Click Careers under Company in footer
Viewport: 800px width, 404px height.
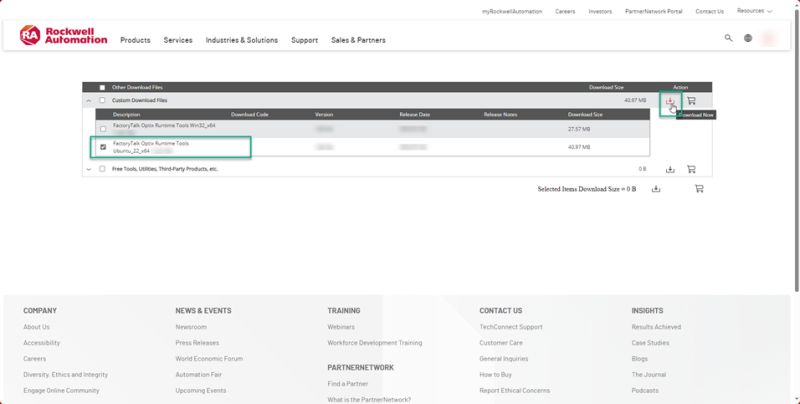pos(34,359)
